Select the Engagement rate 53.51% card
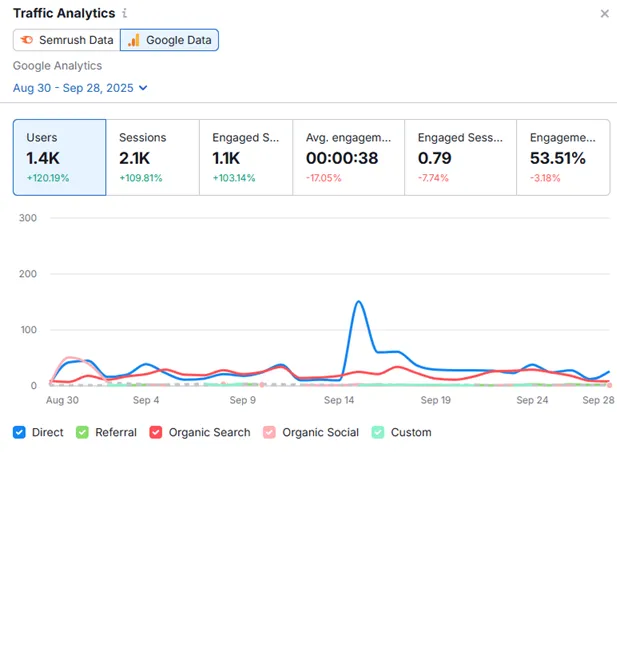 (563, 157)
